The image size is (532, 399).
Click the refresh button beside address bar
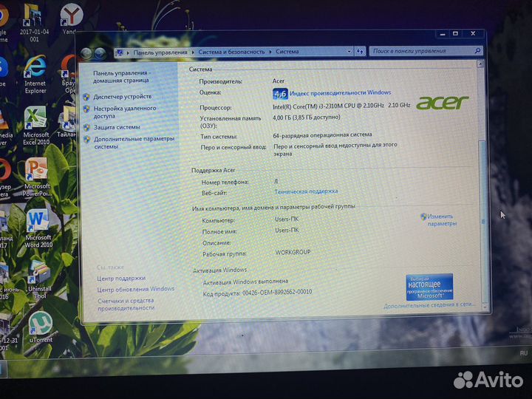[x=360, y=52]
